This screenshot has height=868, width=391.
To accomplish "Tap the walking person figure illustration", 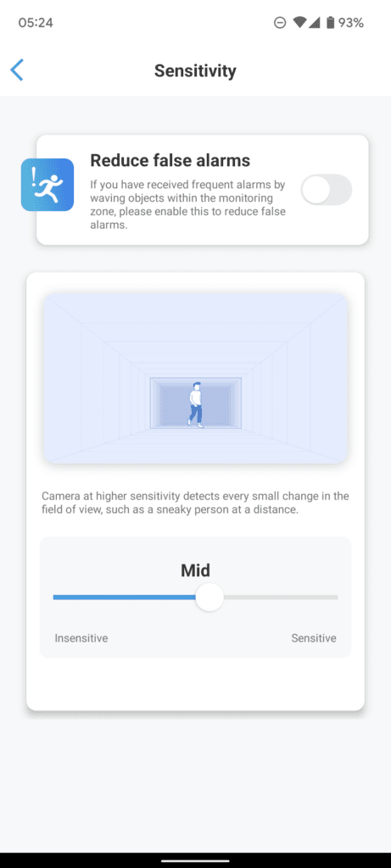I will coord(195,404).
